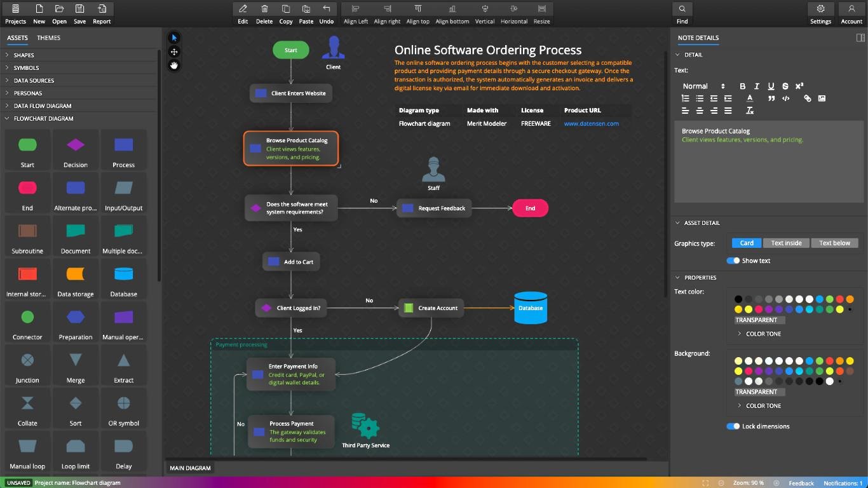The image size is (868, 488).
Task: Select the NOTE DETAILS tab
Action: 698,38
